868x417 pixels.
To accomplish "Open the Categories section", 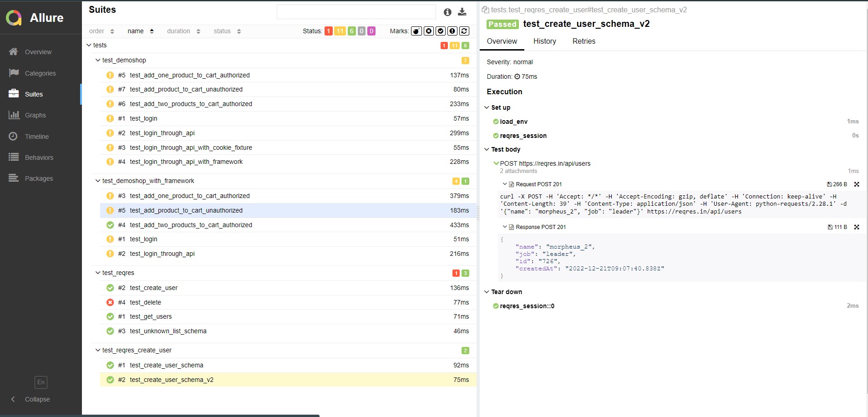I will pyautogui.click(x=40, y=73).
